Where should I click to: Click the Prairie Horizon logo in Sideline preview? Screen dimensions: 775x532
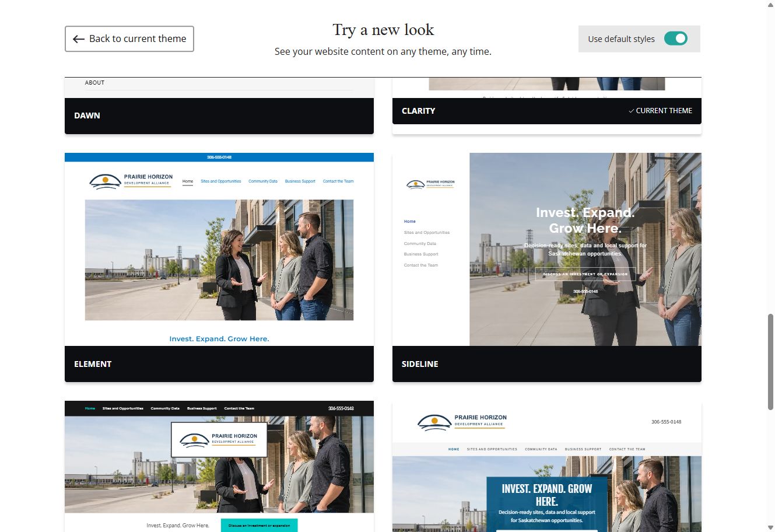click(430, 184)
